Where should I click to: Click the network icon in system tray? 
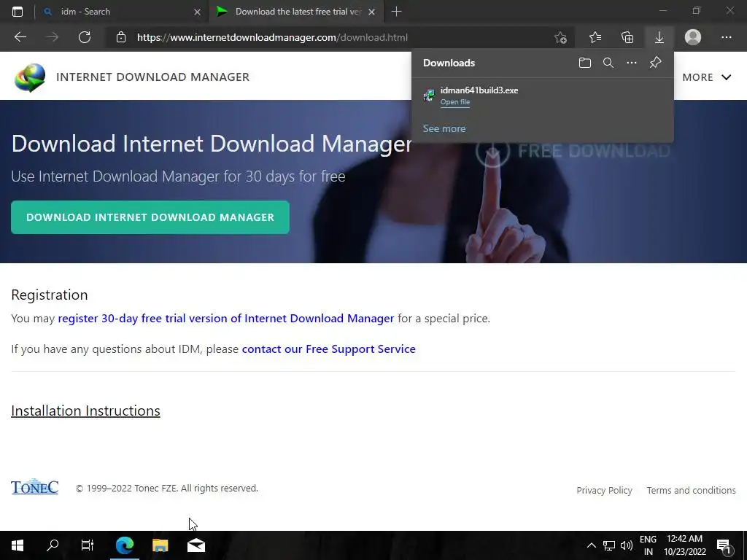click(609, 545)
